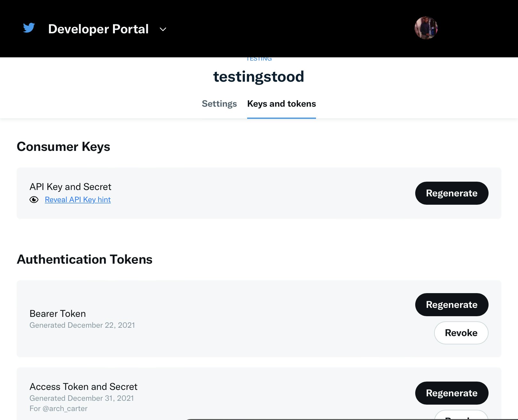Click the For @arch_carter text
The image size is (518, 420).
[58, 409]
